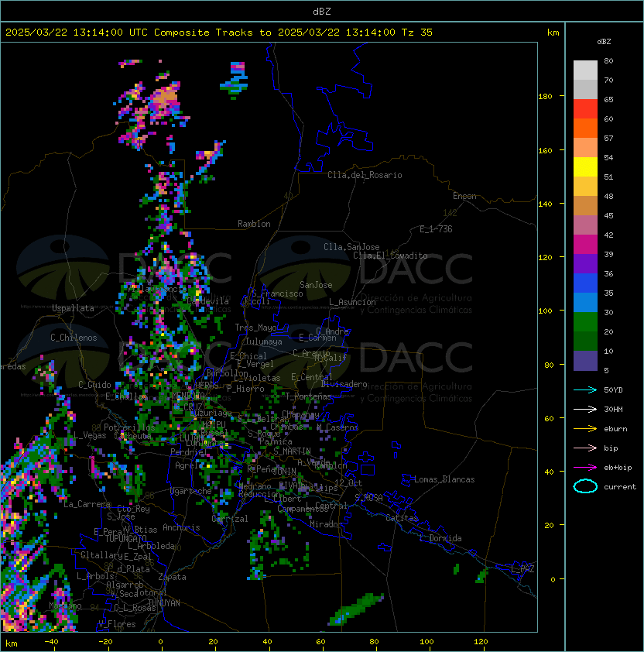The width and height of the screenshot is (644, 652).
Task: Click the 'Lomas_Blancas' map label
Action: pos(444,479)
